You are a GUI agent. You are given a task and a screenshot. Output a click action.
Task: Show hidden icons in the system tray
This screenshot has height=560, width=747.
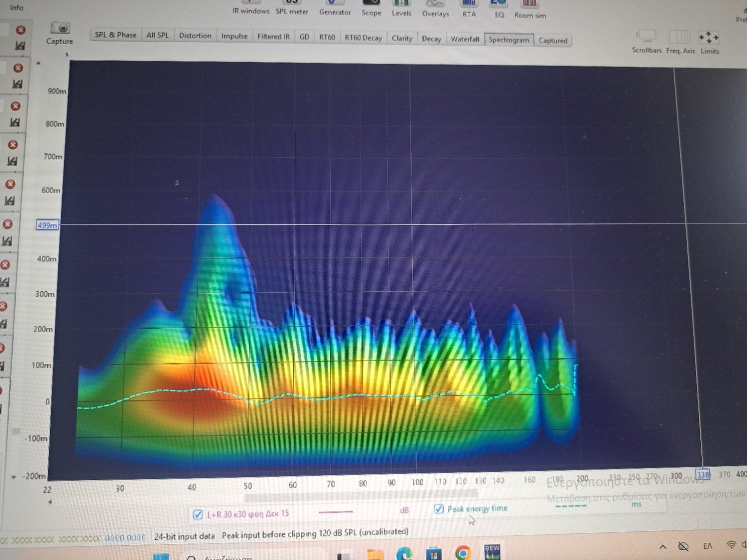pyautogui.click(x=662, y=547)
